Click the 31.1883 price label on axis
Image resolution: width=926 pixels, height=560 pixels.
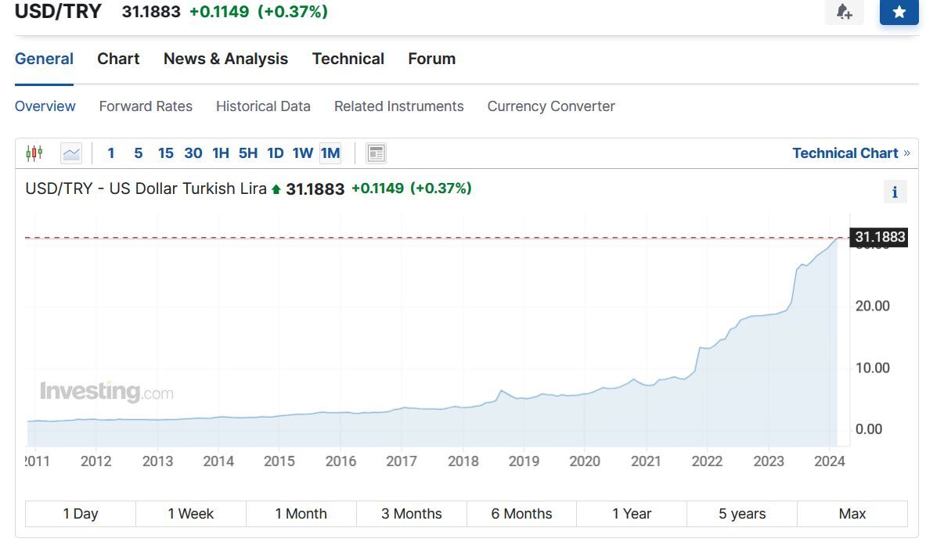point(879,237)
